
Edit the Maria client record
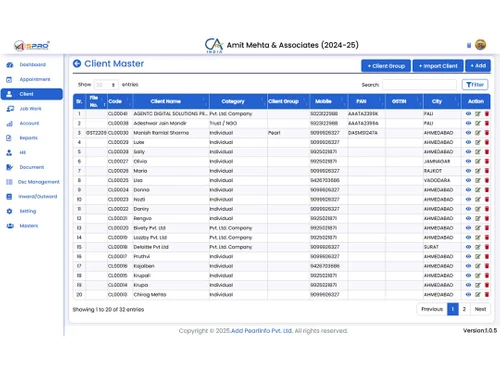tap(478, 171)
